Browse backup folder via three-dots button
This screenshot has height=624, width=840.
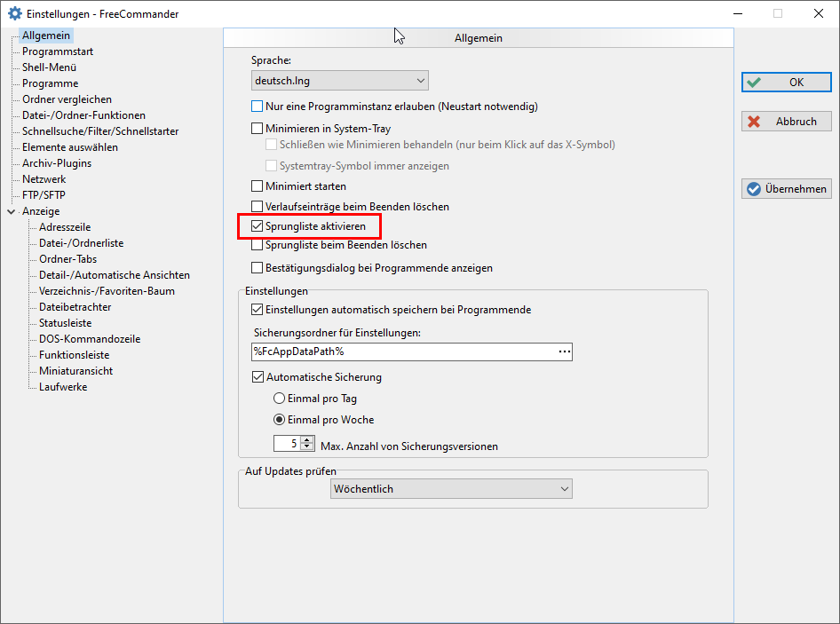tap(564, 351)
